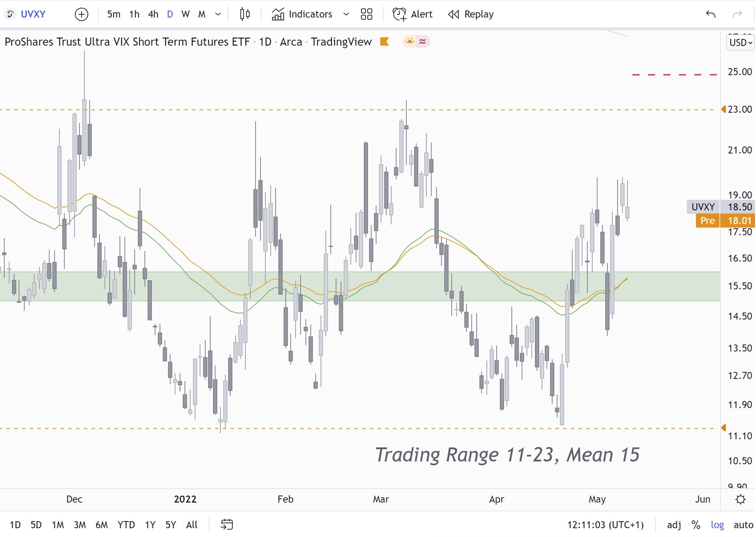Image resolution: width=756 pixels, height=537 pixels.
Task: Start bar Replay mode
Action: click(x=471, y=14)
